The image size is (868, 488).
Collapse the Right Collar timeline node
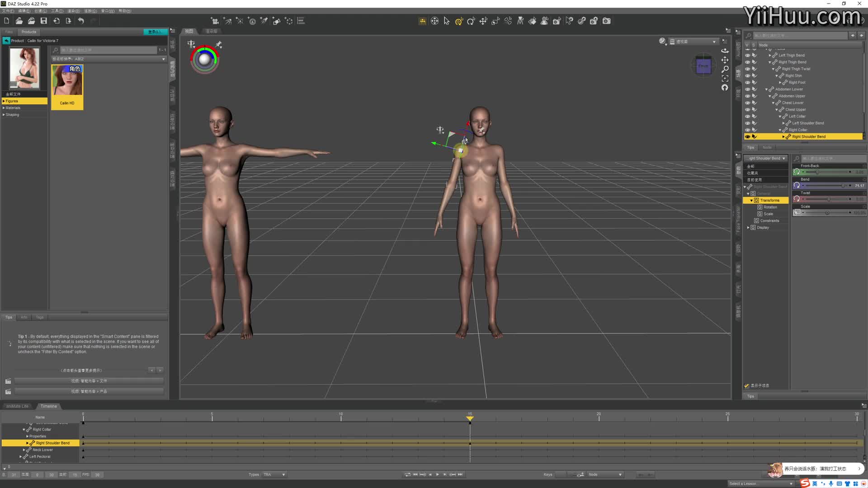click(24, 430)
